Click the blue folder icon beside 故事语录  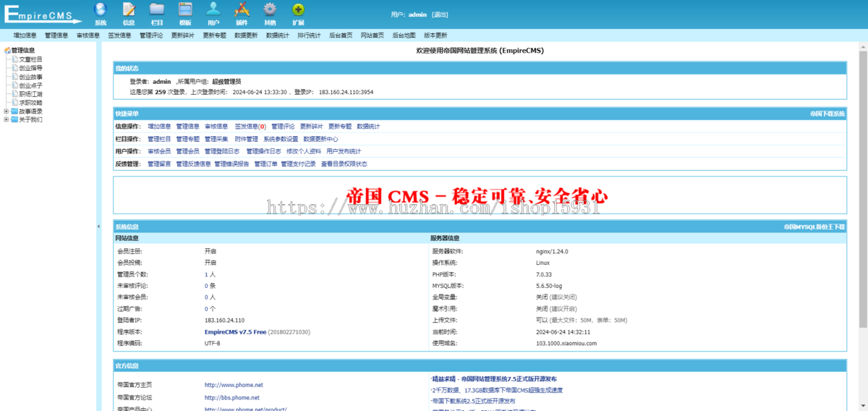pos(14,111)
